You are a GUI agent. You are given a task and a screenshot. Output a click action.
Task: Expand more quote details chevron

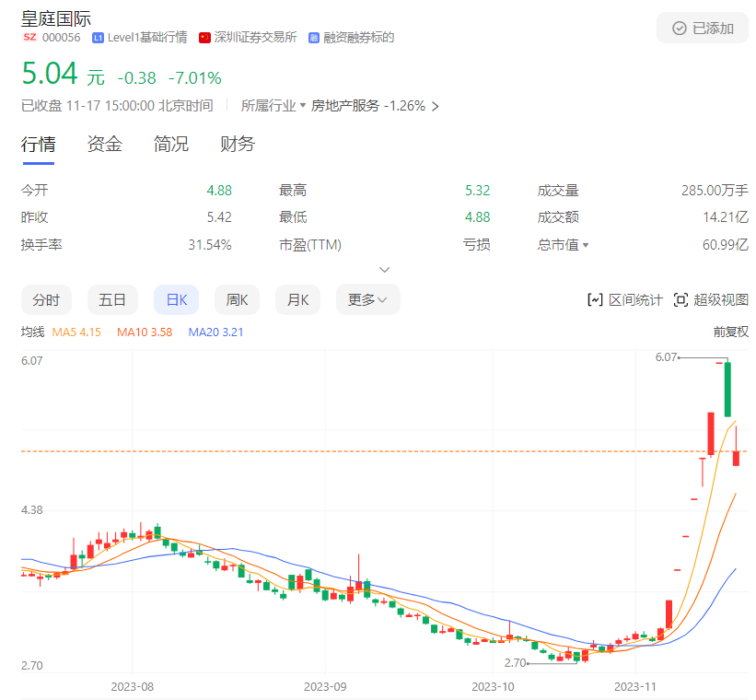pos(385,270)
